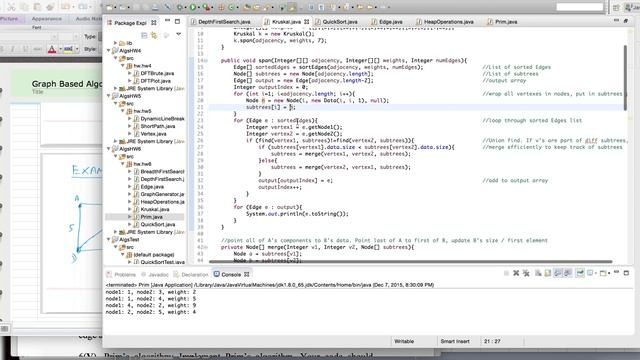Close the Kruskal.java editor tab

pyautogui.click(x=306, y=22)
